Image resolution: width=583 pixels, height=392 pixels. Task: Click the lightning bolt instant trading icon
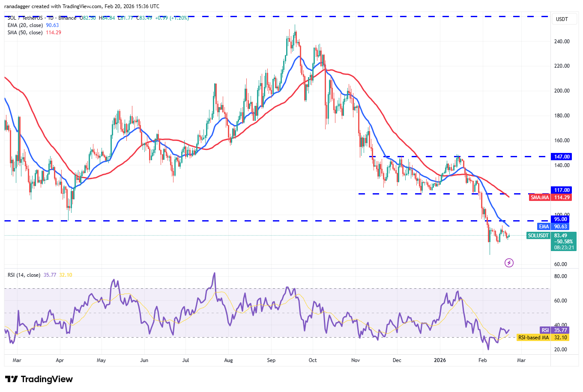(x=509, y=263)
